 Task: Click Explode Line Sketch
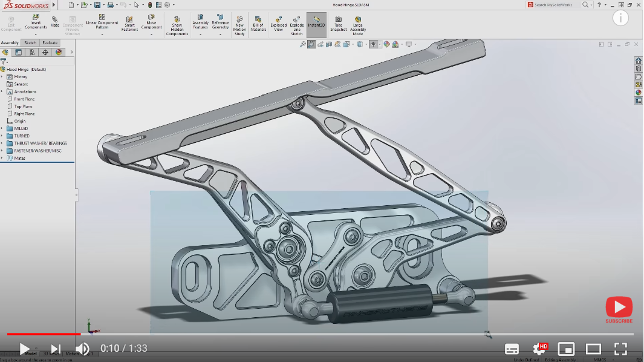[x=296, y=25]
